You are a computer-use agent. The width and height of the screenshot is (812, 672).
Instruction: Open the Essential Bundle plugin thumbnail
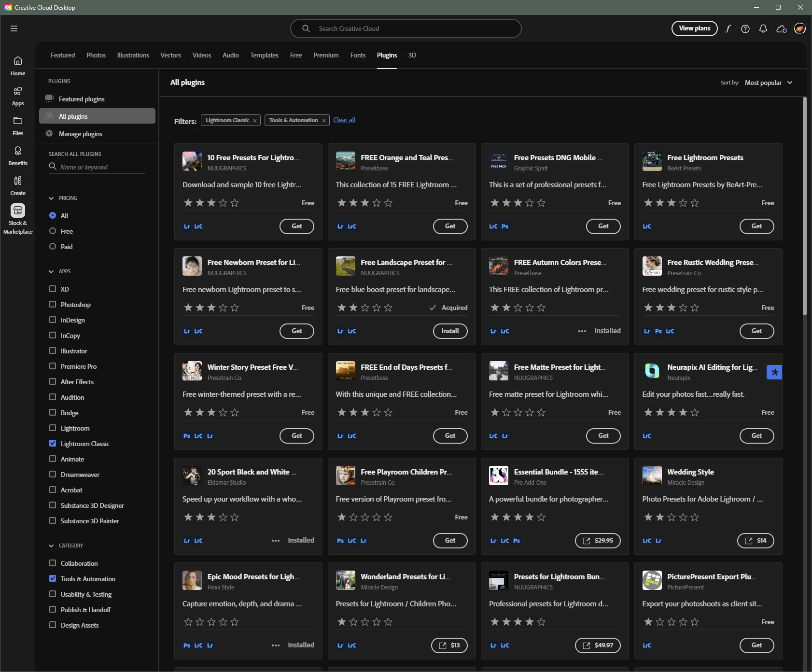coord(498,476)
